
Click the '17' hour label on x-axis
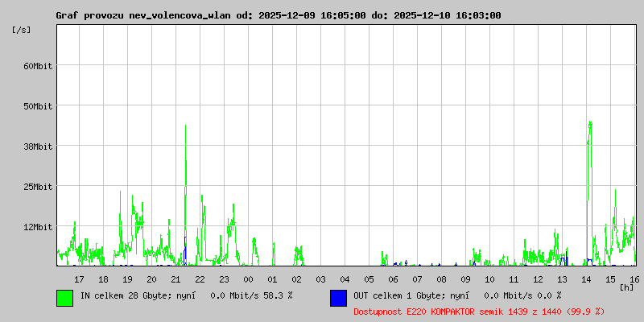pos(79,279)
